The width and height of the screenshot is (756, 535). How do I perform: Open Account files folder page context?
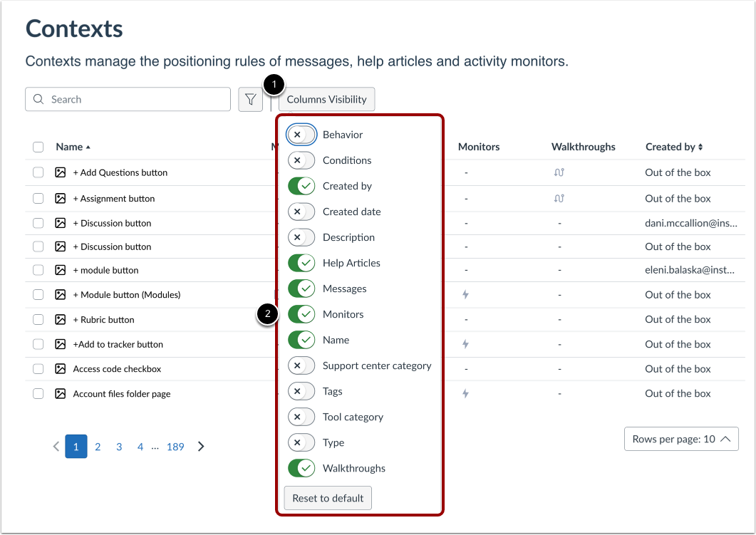click(x=122, y=394)
